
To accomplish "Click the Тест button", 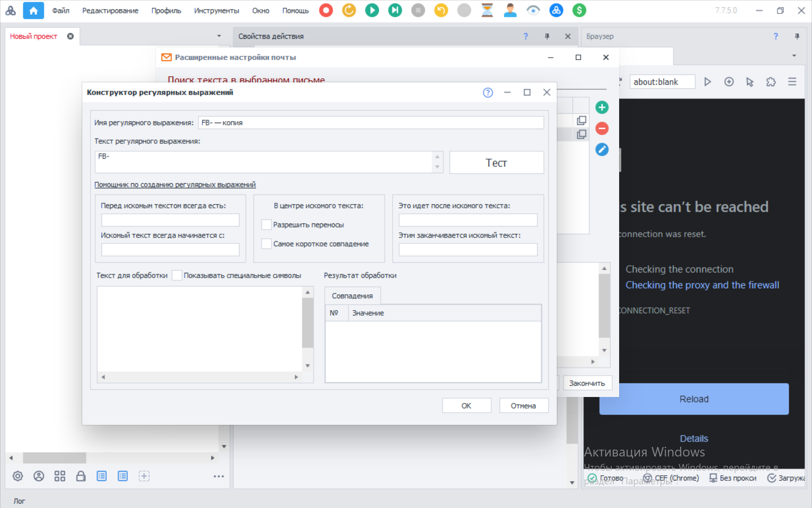I will pyautogui.click(x=496, y=163).
